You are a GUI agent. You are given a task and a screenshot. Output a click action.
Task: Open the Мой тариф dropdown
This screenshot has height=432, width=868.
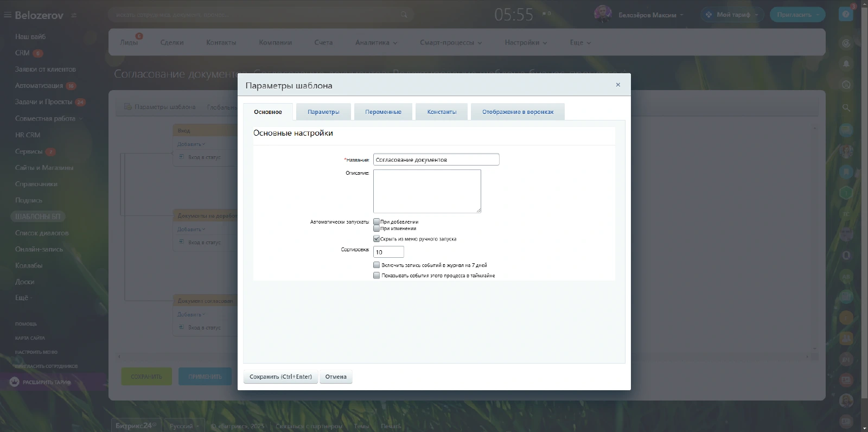point(732,15)
